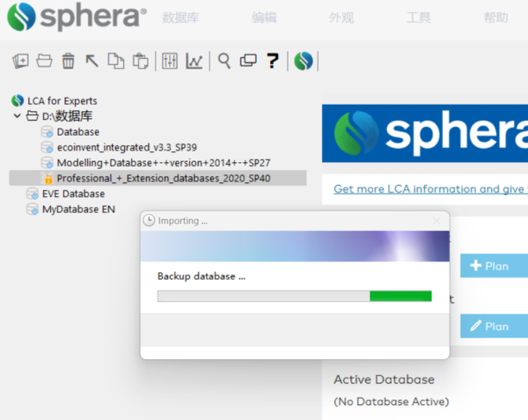Select LCA for Experts root node

(x=62, y=100)
